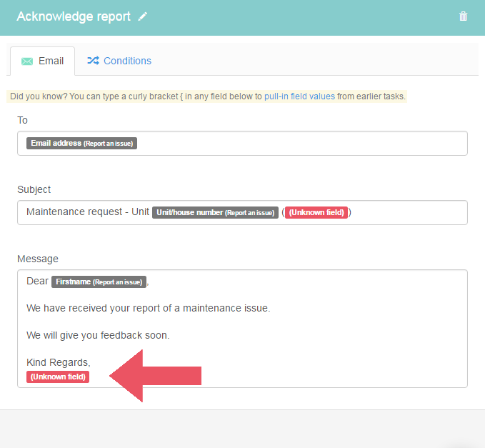
Task: Select the Unit/house number field token
Action: [x=215, y=212]
